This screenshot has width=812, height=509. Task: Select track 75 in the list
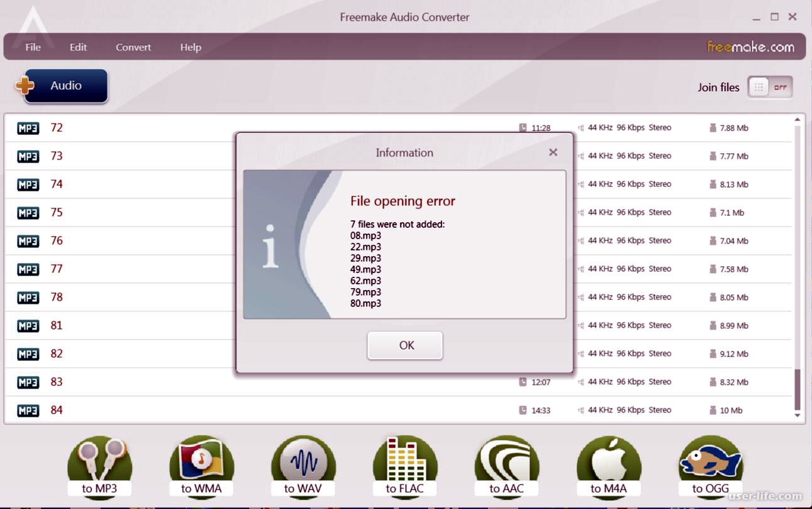pyautogui.click(x=398, y=213)
